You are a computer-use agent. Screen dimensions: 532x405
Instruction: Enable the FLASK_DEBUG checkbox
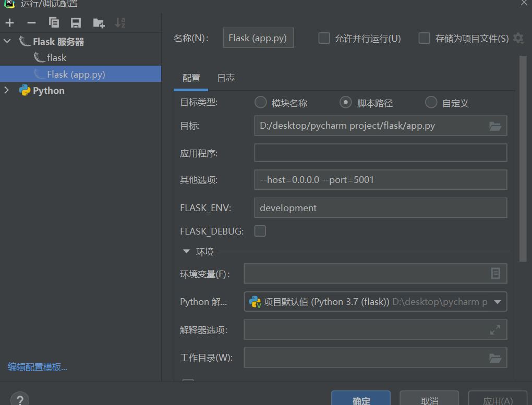coord(260,230)
